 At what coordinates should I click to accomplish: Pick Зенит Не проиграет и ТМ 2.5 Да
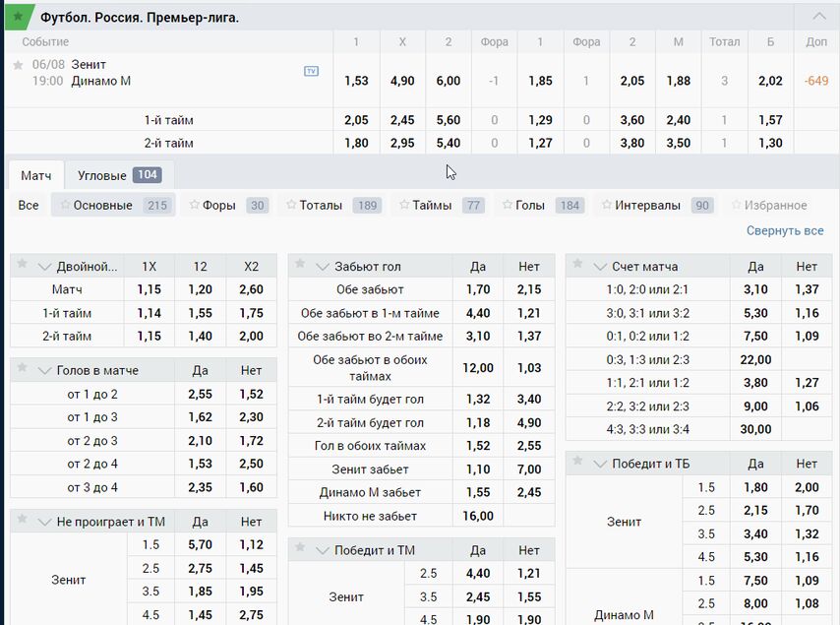(200, 568)
